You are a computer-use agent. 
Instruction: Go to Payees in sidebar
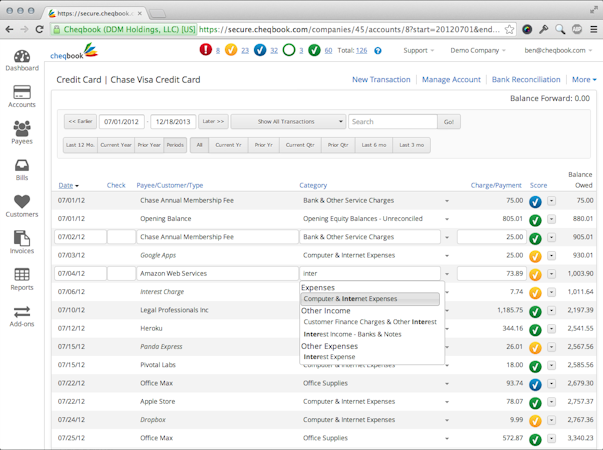[x=22, y=133]
